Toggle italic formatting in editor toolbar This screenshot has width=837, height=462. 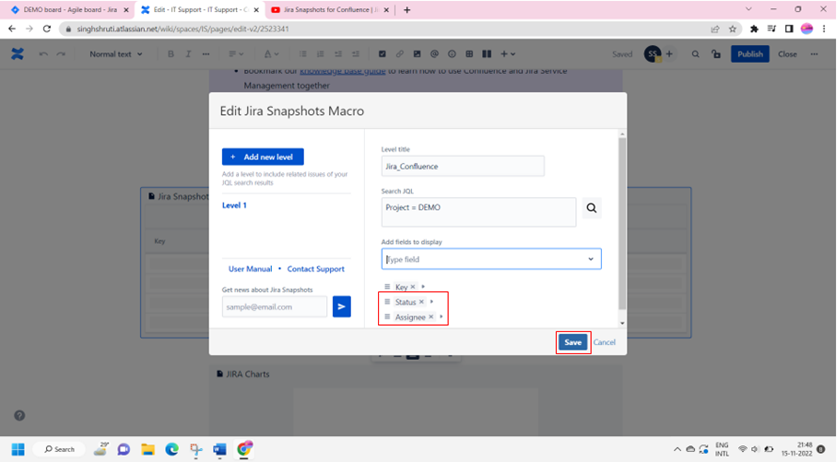(188, 54)
